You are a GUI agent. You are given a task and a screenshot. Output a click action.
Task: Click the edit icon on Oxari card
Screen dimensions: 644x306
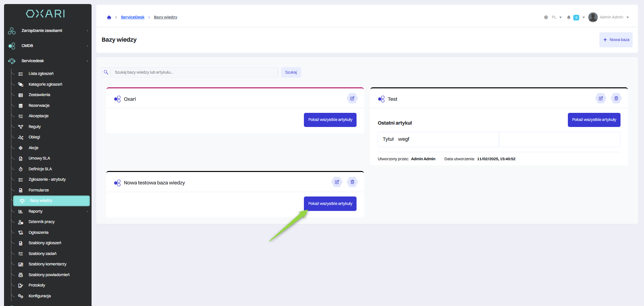(352, 98)
